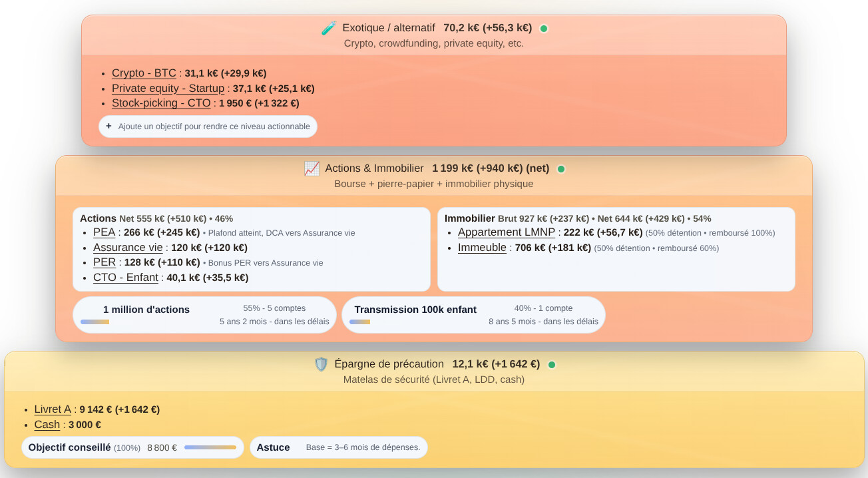Screen dimensions: 868x478
Task: Open the Crypto - BTC account link
Action: (x=144, y=73)
